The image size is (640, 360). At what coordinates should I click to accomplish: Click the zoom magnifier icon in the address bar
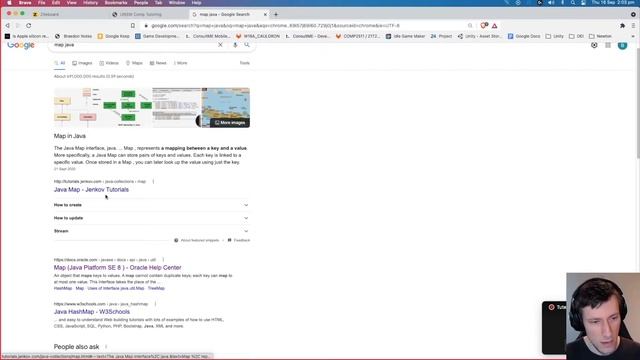[x=470, y=26]
